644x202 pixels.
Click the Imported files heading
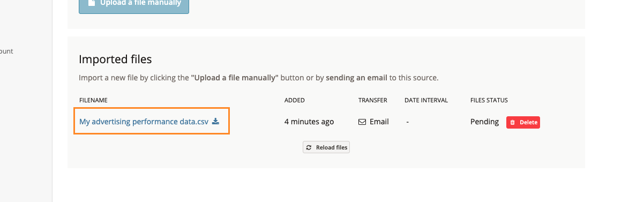pos(115,59)
